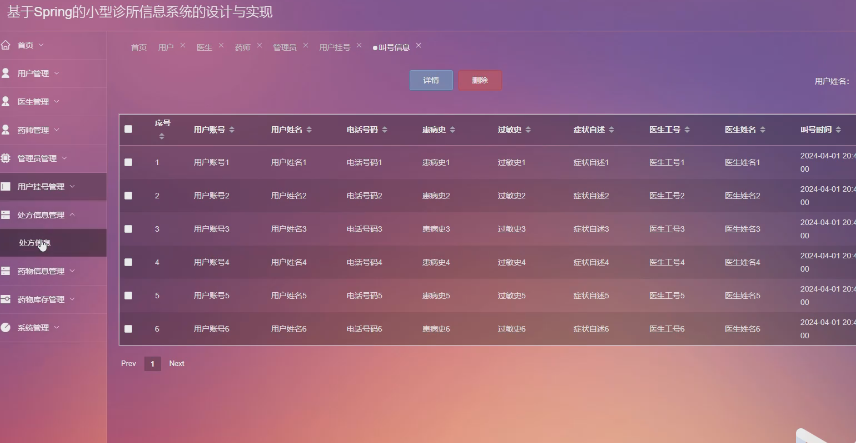This screenshot has height=443, width=856.
Task: Switch to the 用户挂号 tab
Action: click(335, 48)
